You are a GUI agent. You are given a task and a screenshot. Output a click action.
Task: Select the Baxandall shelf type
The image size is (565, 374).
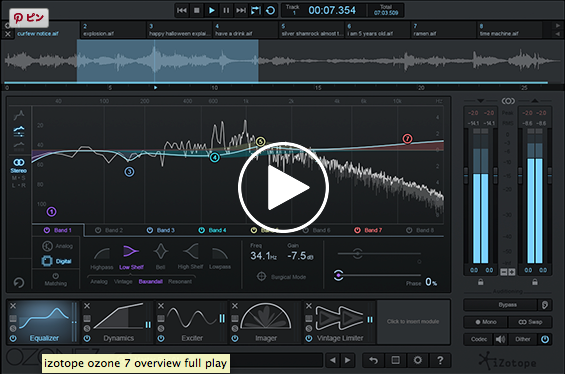(x=151, y=282)
